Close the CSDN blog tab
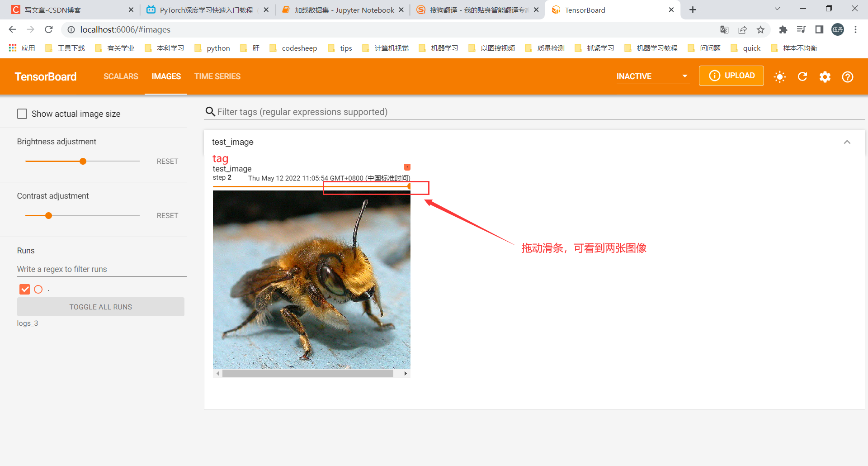 tap(131, 10)
